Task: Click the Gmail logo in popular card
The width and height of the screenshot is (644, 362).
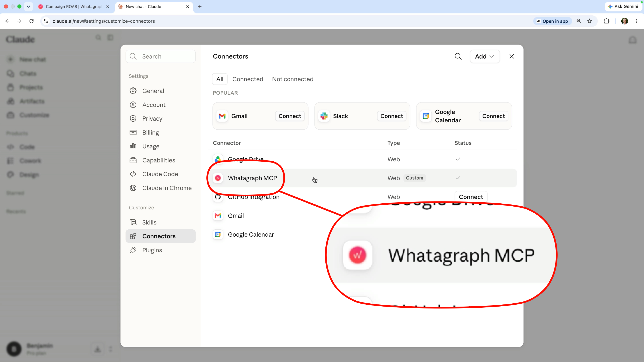Action: tap(222, 116)
